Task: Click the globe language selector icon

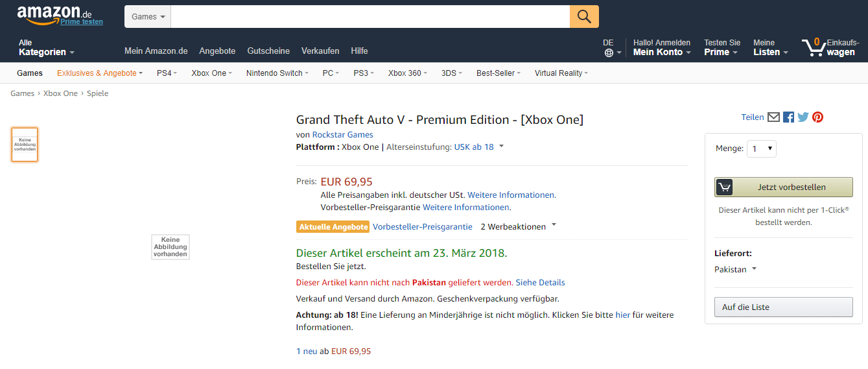Action: tap(609, 53)
